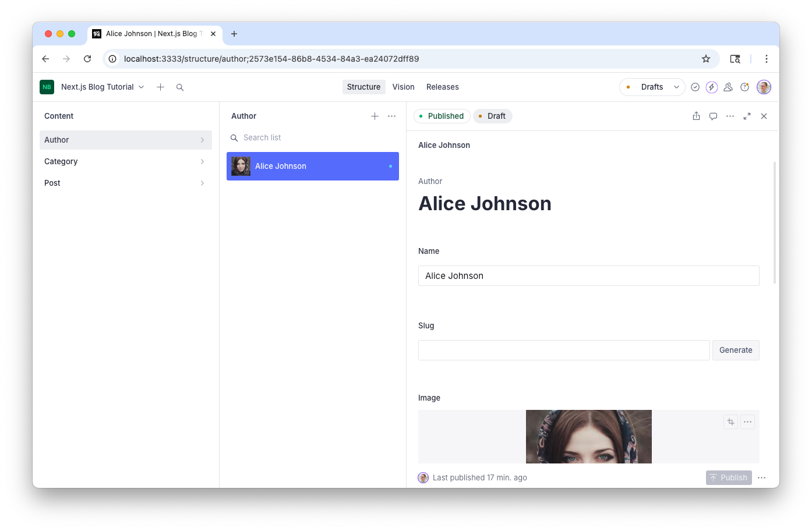Toggle to the Draft version chip
812x531 pixels.
click(493, 116)
